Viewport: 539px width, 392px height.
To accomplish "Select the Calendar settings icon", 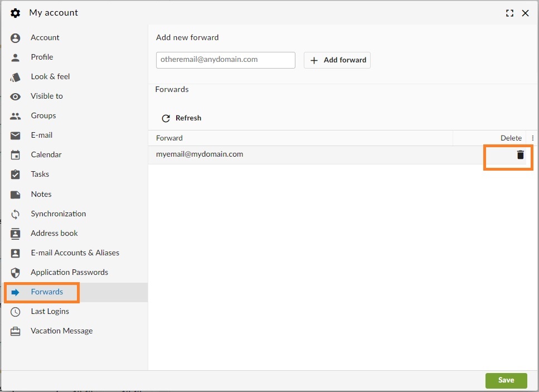I will pyautogui.click(x=15, y=155).
